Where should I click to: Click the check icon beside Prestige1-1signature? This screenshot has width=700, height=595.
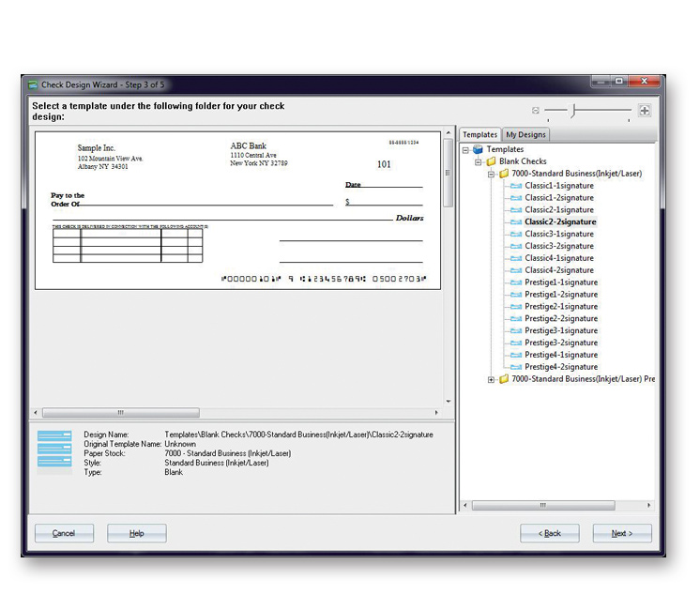515,282
